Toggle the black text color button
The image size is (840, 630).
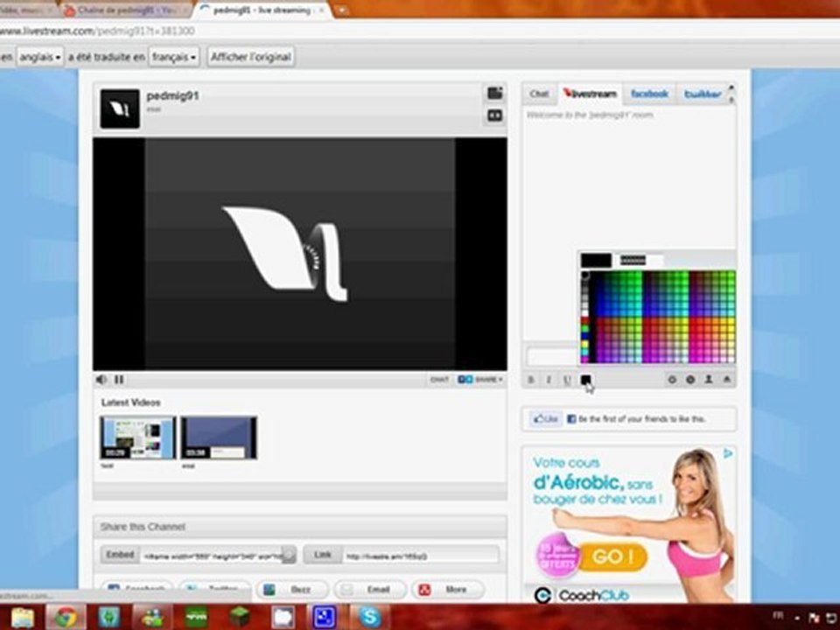coord(585,379)
